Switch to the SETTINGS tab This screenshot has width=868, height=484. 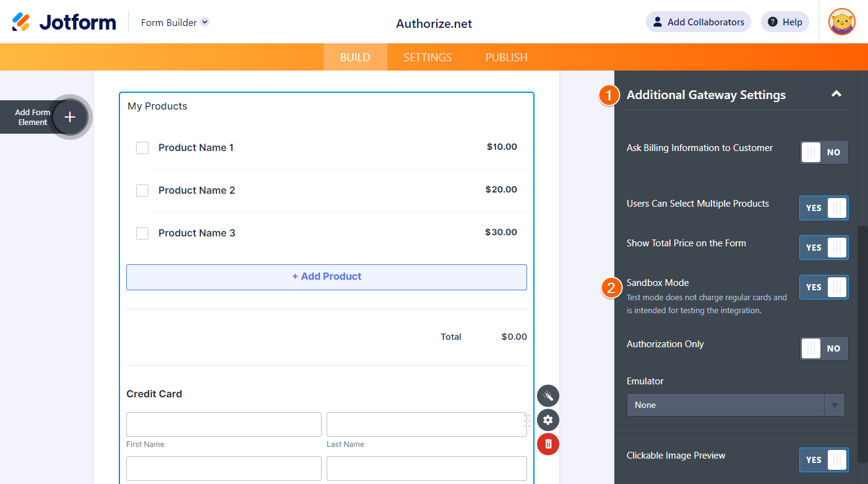[x=427, y=56]
